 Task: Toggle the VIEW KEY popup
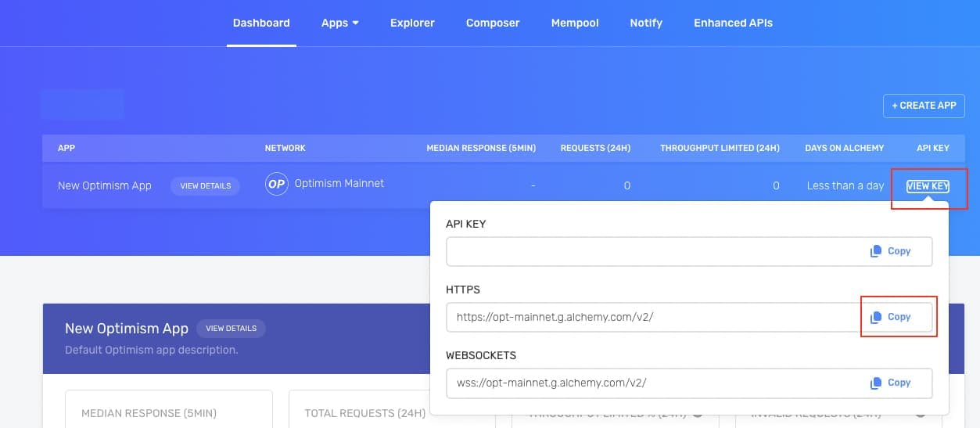[928, 186]
